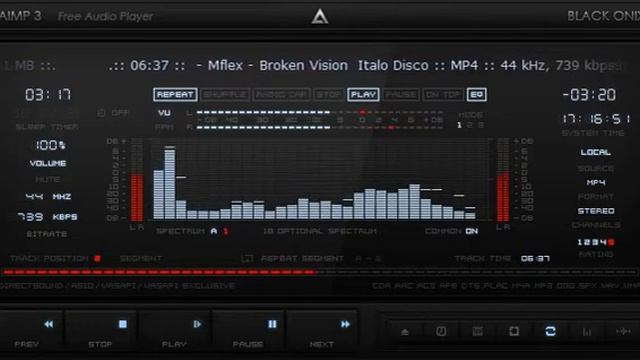Click the highlighted PLAY status indicator

point(363,95)
